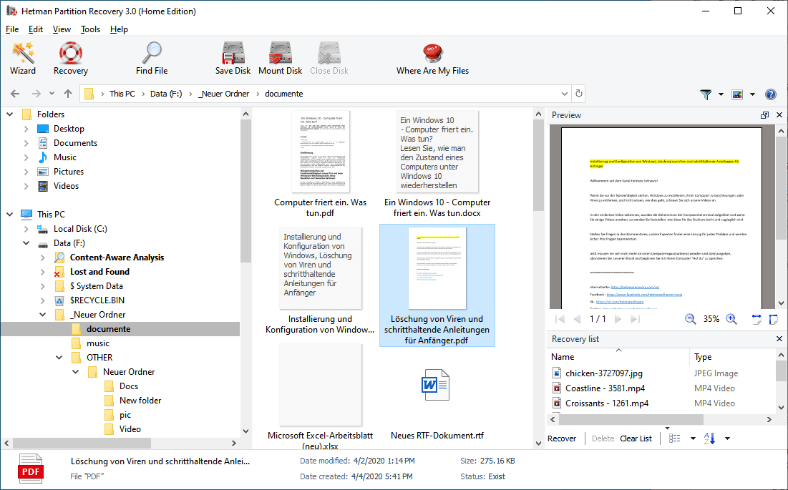Undock the Preview panel

765,115
